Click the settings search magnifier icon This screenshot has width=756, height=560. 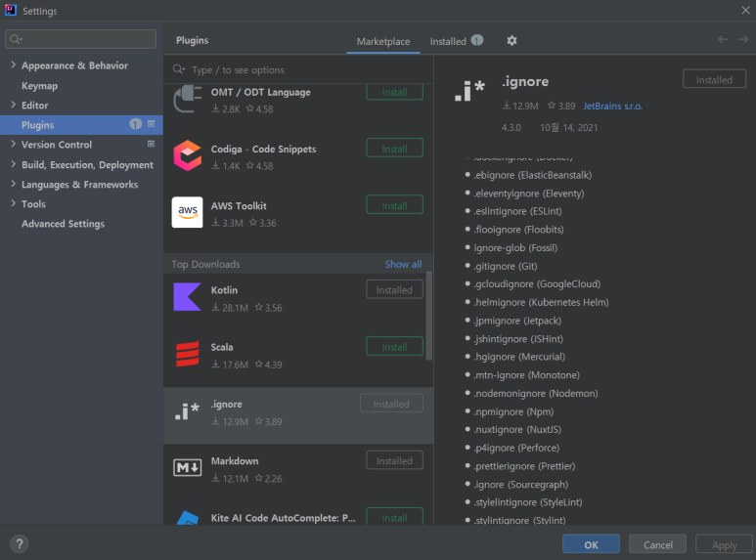coord(16,39)
